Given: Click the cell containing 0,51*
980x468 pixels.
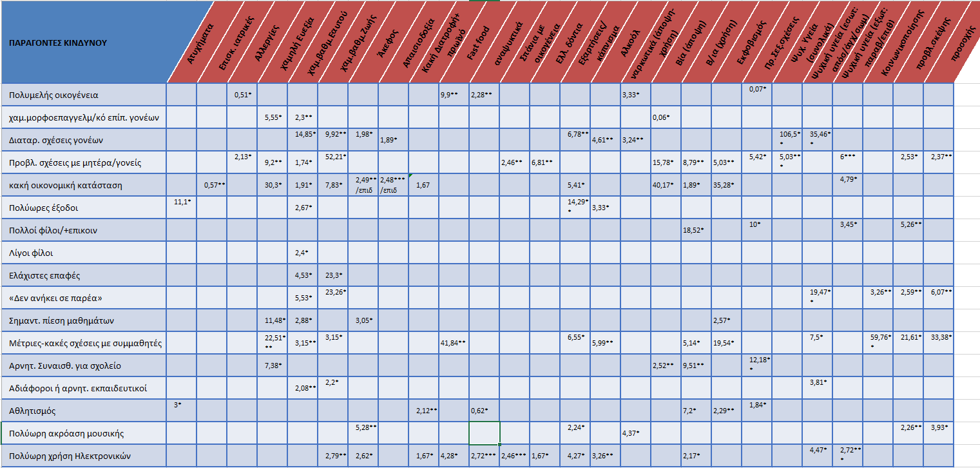Looking at the screenshot, I should click(x=242, y=95).
